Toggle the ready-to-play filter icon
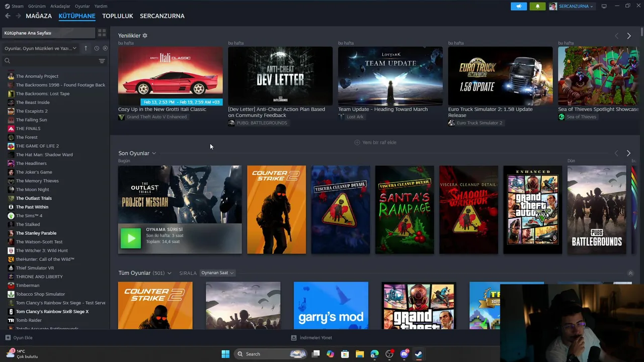 coord(105,48)
